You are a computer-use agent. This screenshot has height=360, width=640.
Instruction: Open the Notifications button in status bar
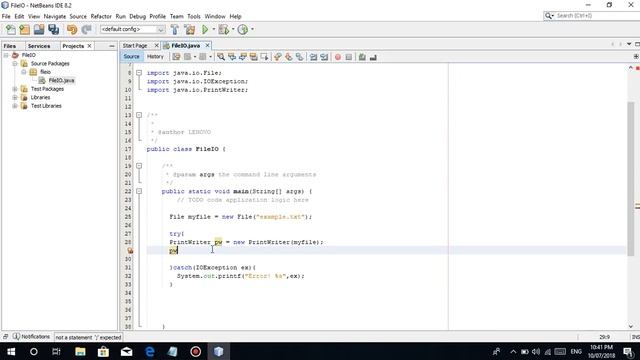pos(31,337)
